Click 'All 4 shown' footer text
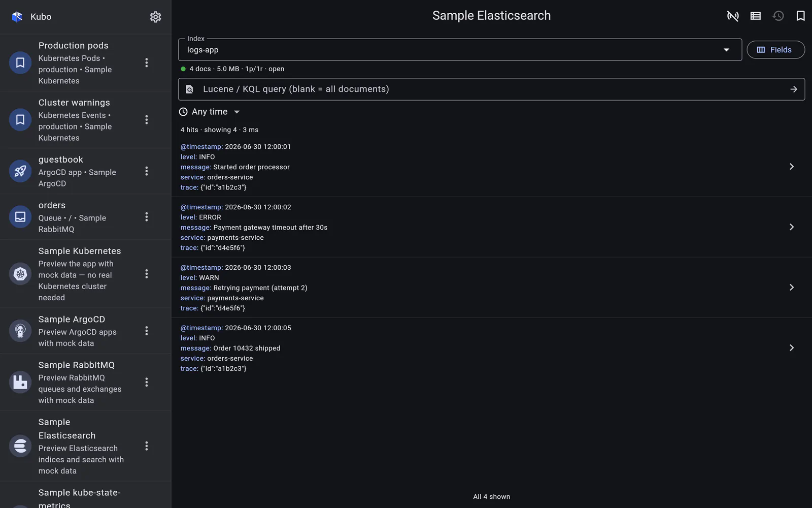 click(x=491, y=497)
